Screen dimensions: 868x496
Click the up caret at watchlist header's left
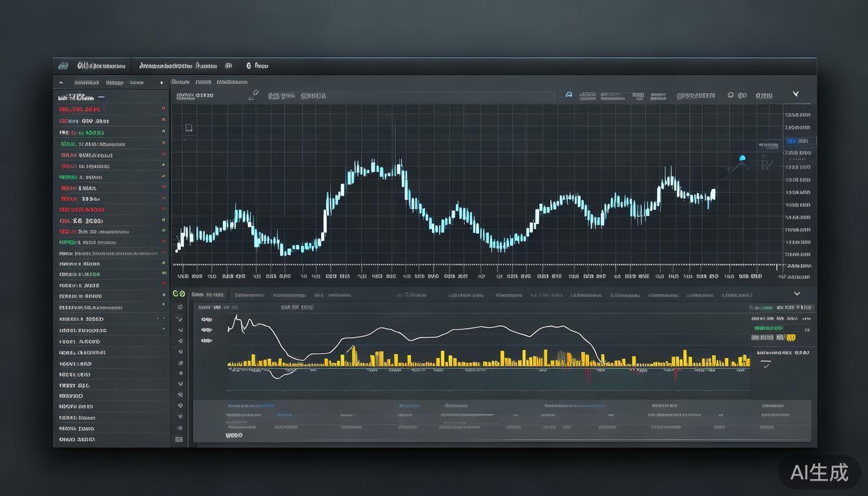[61, 83]
